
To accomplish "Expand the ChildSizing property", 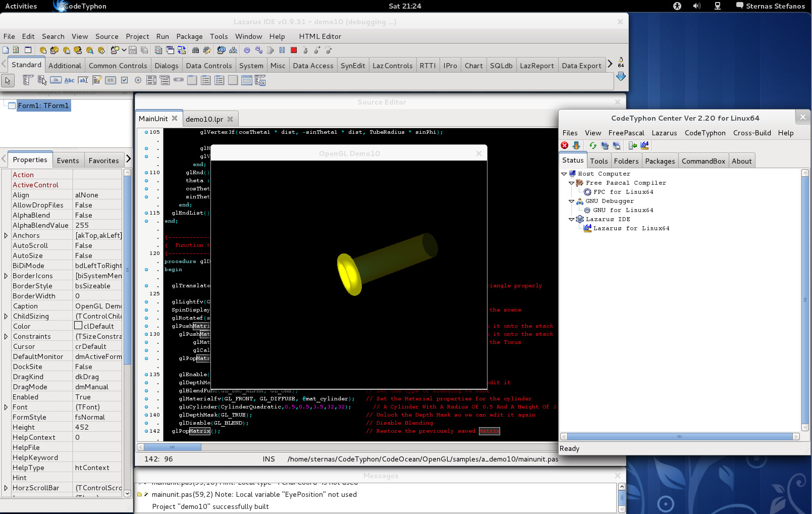I will 6,316.
